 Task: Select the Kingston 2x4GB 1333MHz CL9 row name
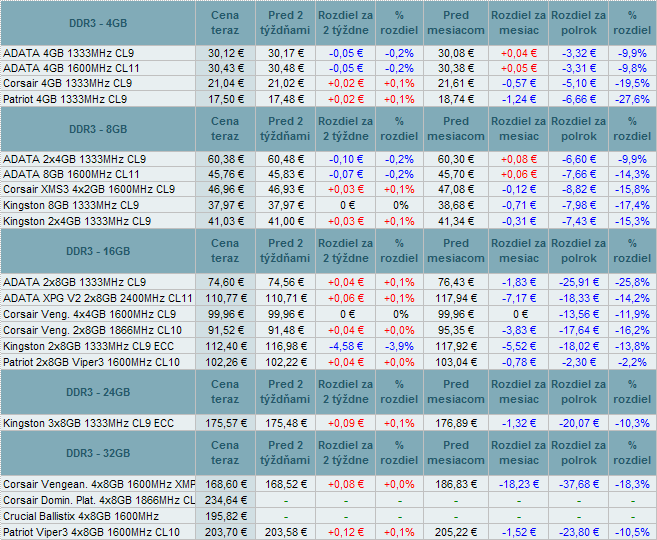click(x=77, y=221)
